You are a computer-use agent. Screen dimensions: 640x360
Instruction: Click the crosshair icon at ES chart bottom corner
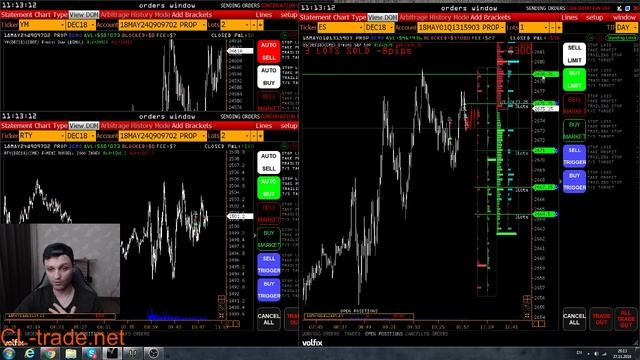pos(527,316)
